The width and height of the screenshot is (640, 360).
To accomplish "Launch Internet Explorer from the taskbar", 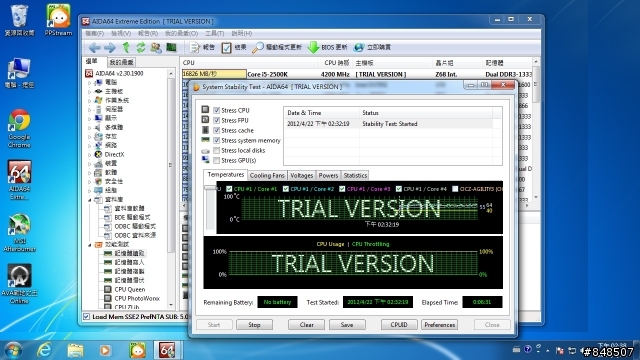I will click(x=44, y=350).
